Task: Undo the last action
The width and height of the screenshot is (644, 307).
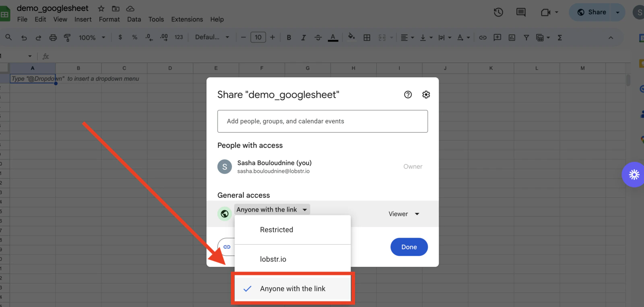Action: click(24, 37)
